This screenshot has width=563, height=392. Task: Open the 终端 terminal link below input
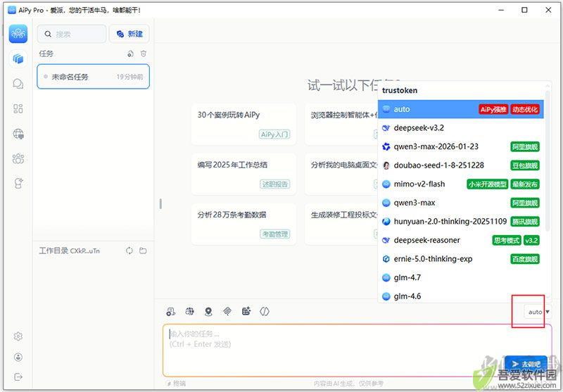(x=177, y=384)
